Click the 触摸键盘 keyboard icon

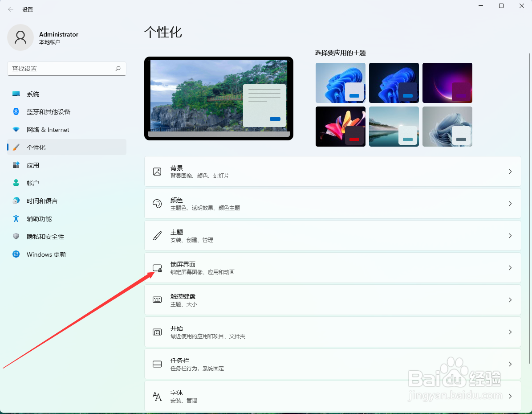(x=157, y=299)
